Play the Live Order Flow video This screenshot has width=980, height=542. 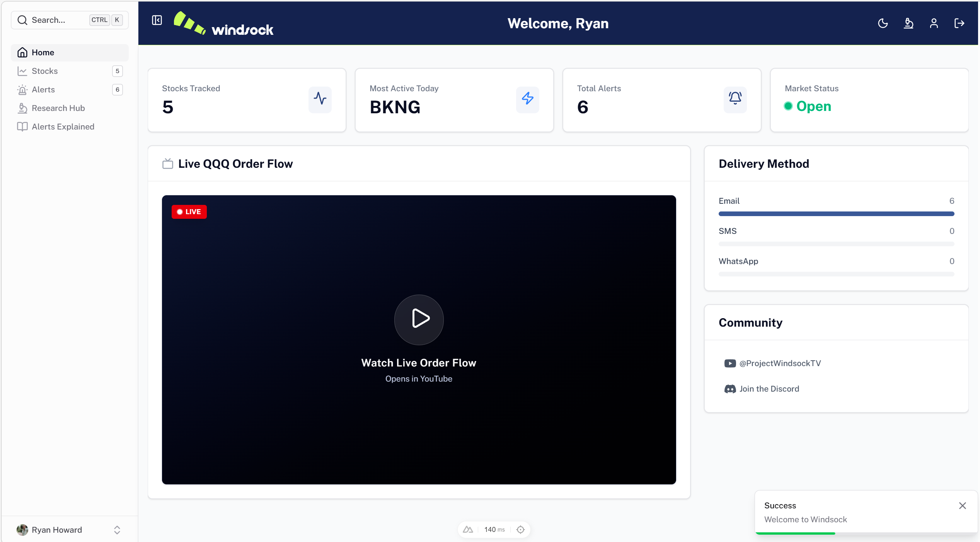click(x=419, y=319)
